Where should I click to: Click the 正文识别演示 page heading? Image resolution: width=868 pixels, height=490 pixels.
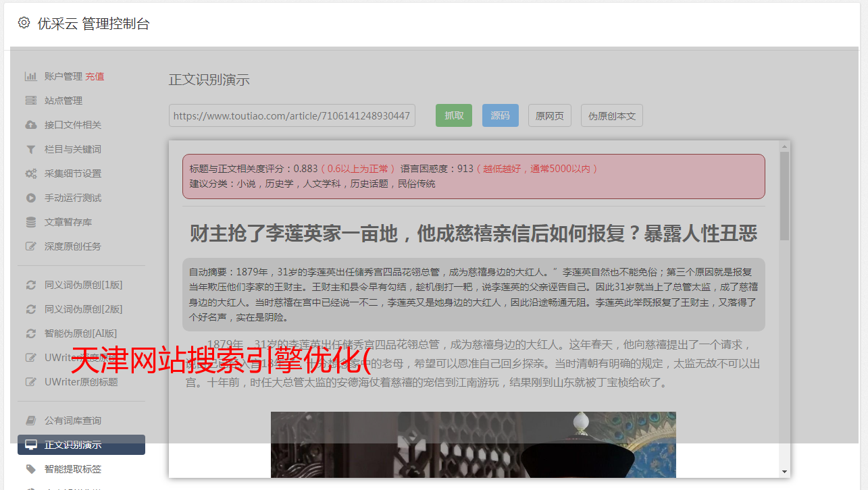pos(209,80)
